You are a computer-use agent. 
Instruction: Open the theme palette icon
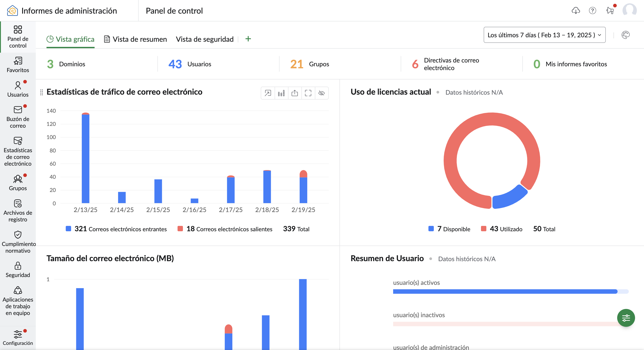tap(625, 35)
